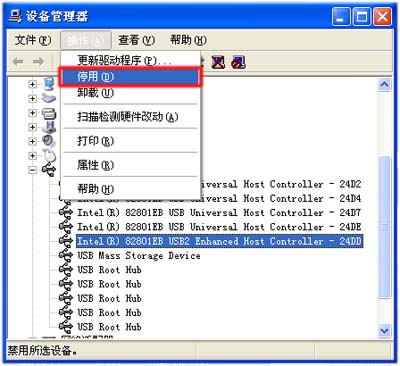Screen dimensions: 400x366
Task: Expand the first plus node in tree
Action: (x=32, y=84)
